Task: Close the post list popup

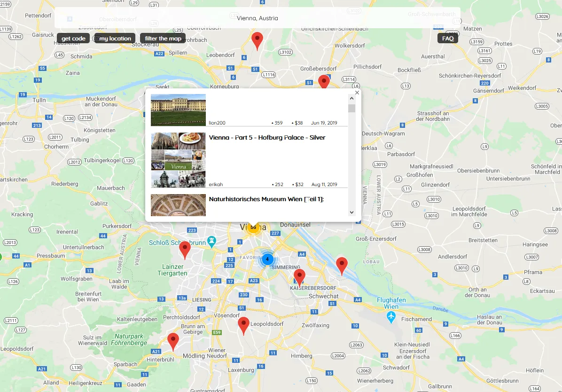Action: 357,93
